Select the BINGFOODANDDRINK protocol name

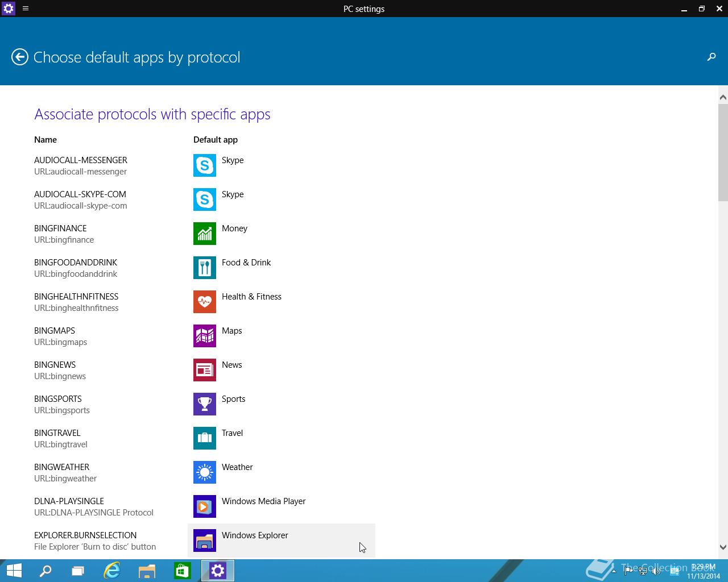pos(76,263)
